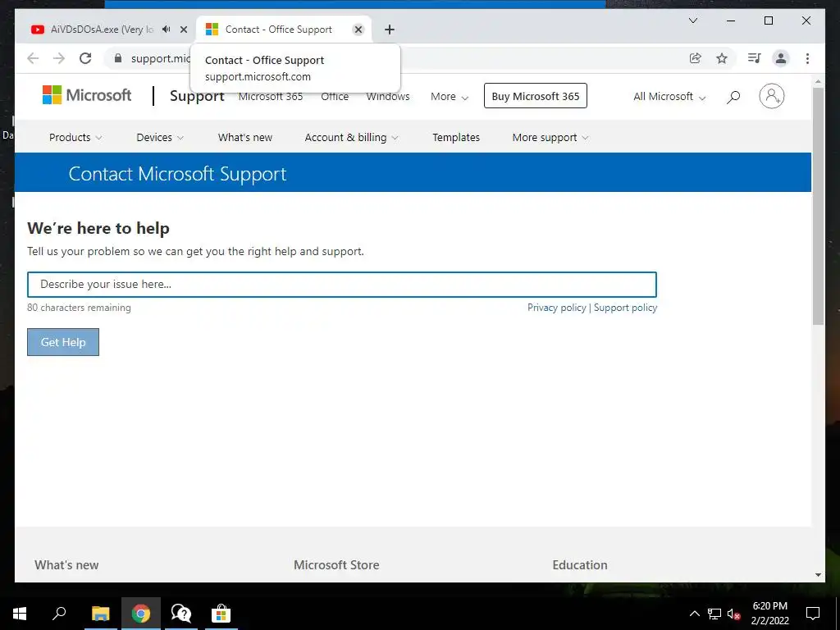Click the 80 characters remaining text
Viewport: 840px width, 630px height.
79,308
